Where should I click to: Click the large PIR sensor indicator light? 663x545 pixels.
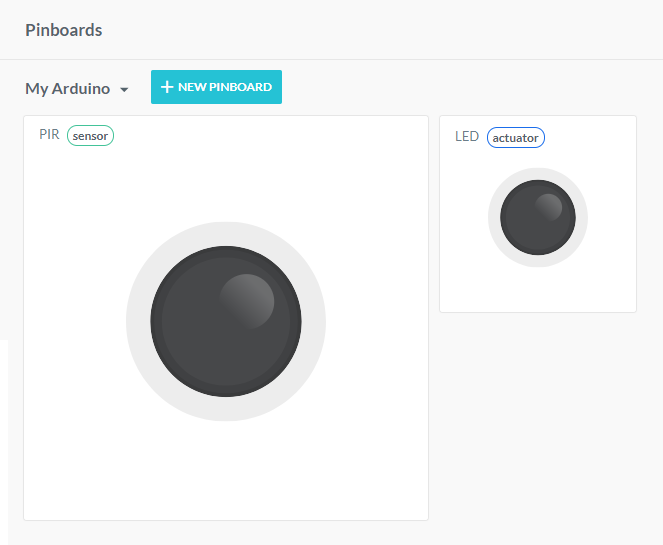[x=225, y=321]
